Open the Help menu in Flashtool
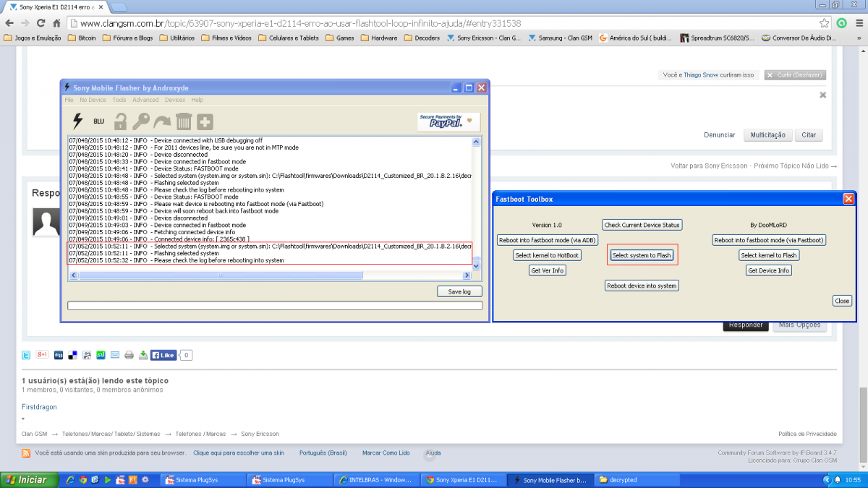This screenshot has width=868, height=488. pyautogui.click(x=197, y=100)
